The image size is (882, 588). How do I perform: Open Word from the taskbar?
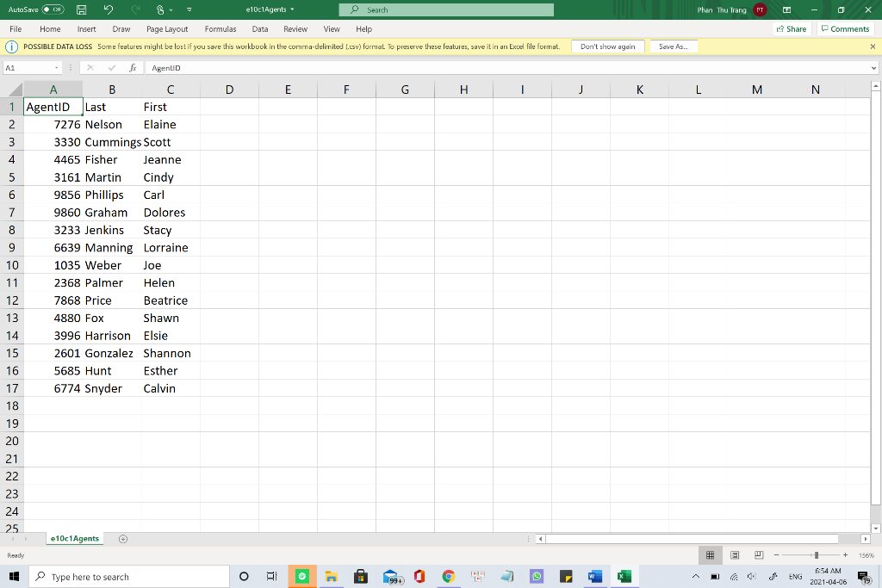594,577
